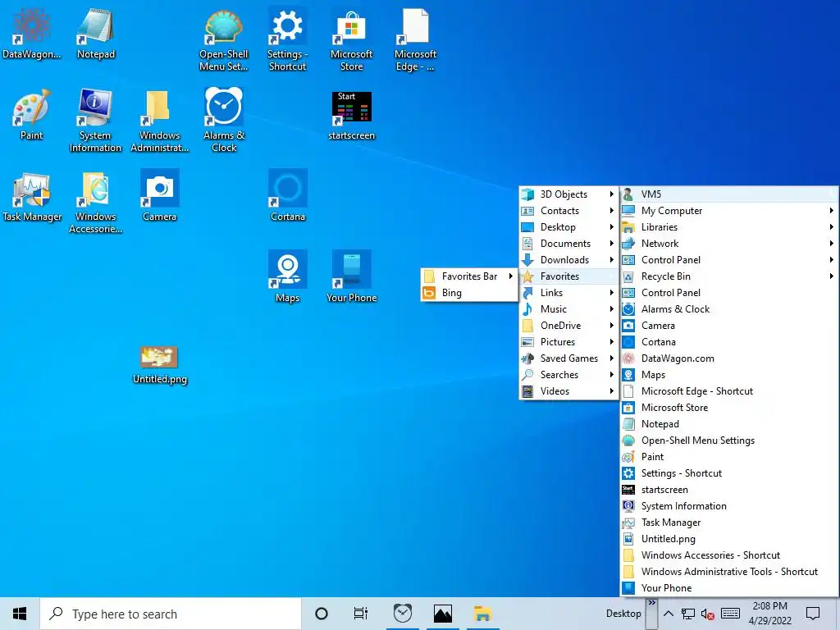Open the Windows Administrative Tools desktop folder

tap(159, 121)
